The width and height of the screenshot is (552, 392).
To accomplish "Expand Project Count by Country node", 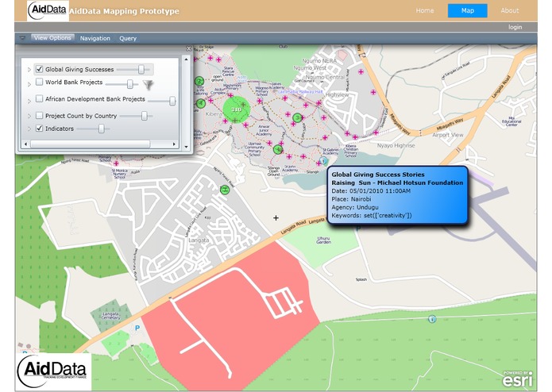I will pos(29,116).
